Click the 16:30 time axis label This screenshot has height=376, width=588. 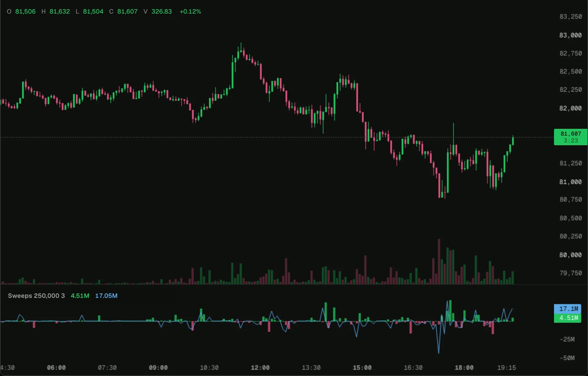coord(413,368)
